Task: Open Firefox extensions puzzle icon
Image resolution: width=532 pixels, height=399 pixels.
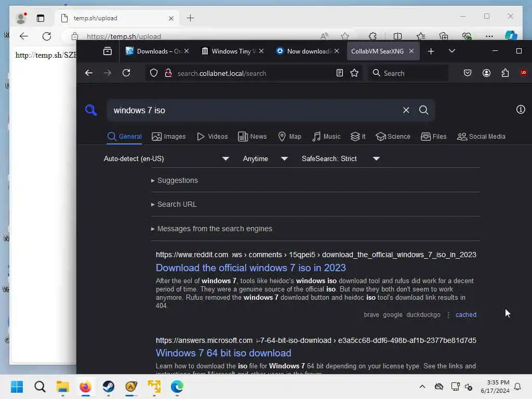Action: (505, 73)
